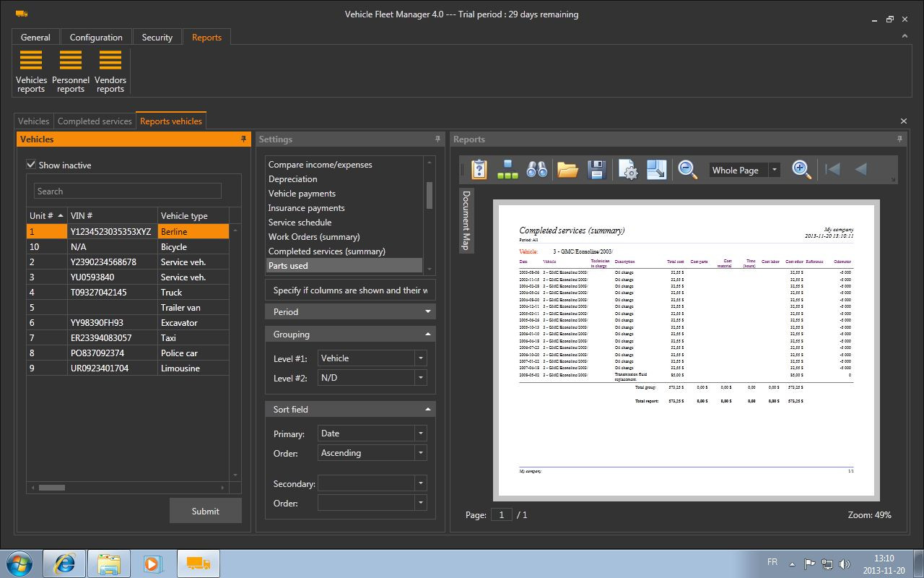Open Vendors reports
The height and width of the screenshot is (578, 924).
coord(110,72)
